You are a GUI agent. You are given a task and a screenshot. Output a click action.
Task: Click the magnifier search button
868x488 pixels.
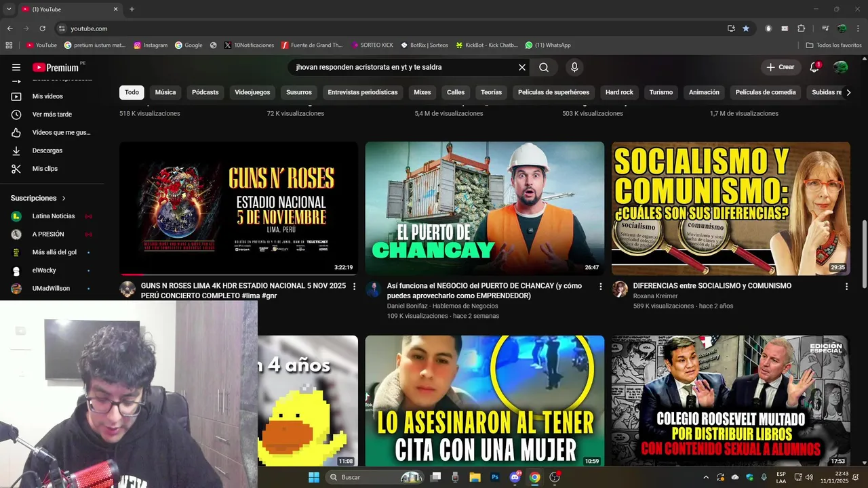[x=544, y=67]
